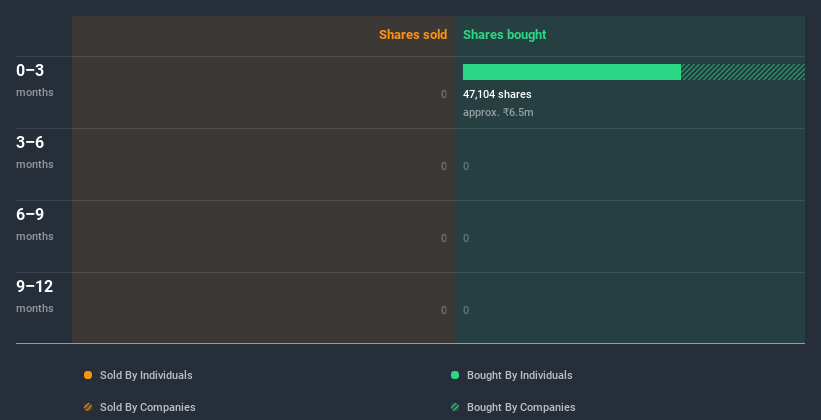Select the 0–3 months row label
Viewport: 821px width, 420px height.
pos(35,80)
